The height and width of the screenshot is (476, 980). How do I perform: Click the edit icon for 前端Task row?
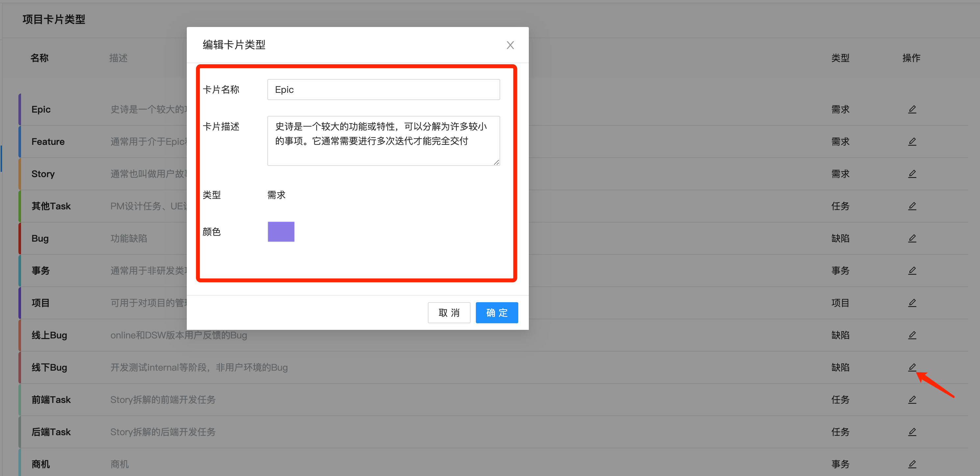click(x=913, y=399)
